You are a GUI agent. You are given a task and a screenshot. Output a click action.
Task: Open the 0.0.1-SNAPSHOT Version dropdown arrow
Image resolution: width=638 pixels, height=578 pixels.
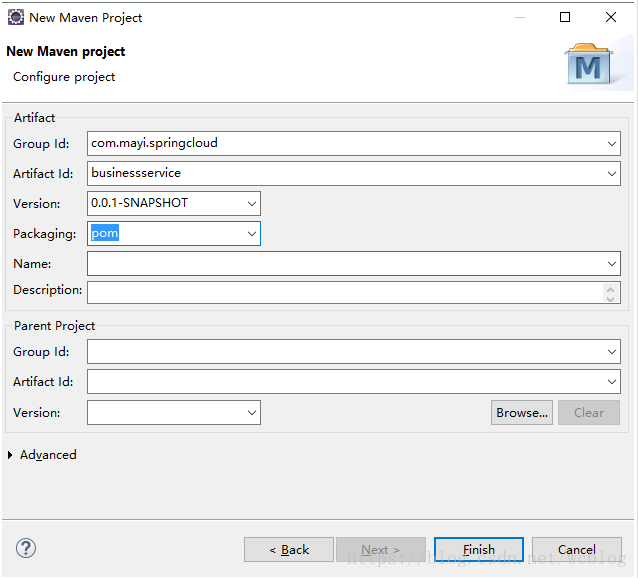[x=252, y=203]
